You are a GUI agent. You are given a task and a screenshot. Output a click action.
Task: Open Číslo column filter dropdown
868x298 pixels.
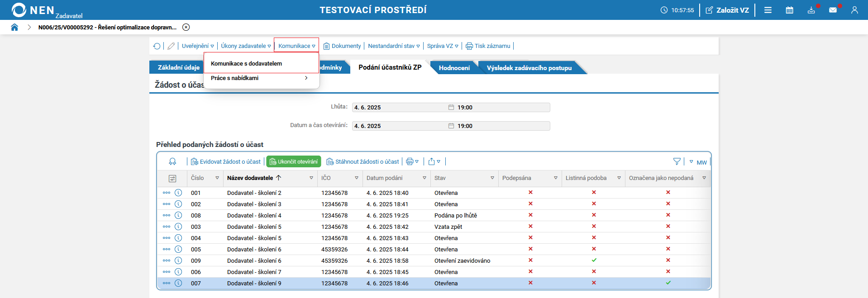(x=217, y=178)
